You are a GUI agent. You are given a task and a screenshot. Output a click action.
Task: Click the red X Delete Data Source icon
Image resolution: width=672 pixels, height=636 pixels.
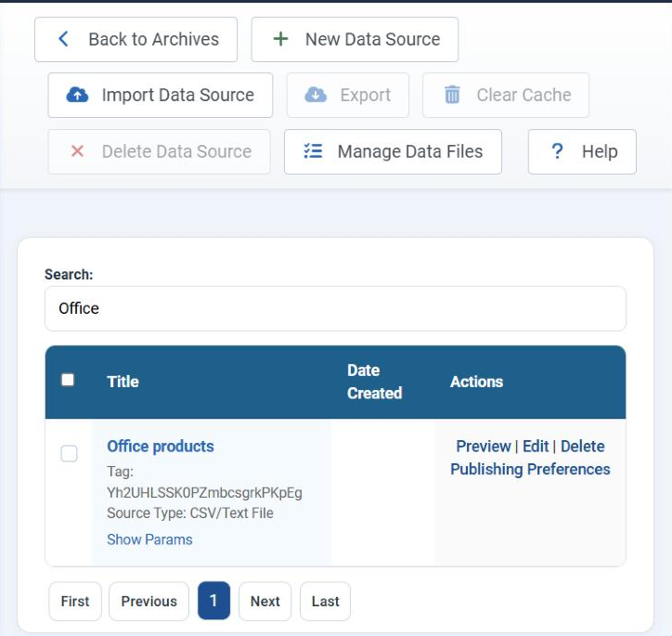point(77,150)
